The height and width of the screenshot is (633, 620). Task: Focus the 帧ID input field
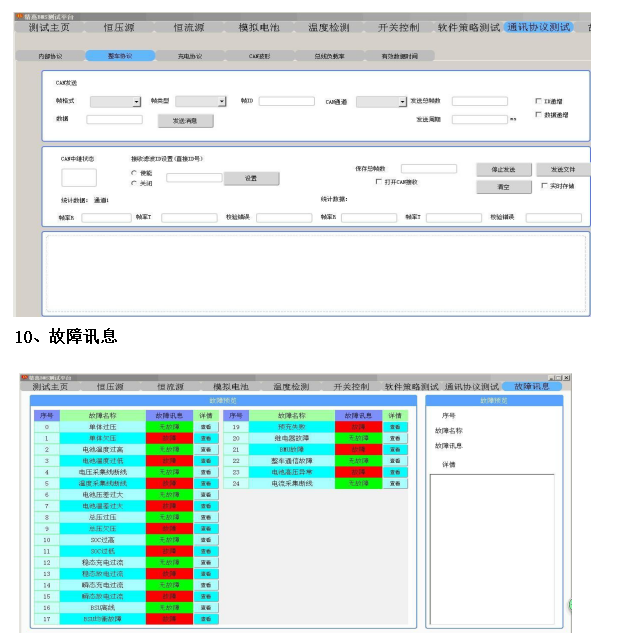[x=286, y=102]
